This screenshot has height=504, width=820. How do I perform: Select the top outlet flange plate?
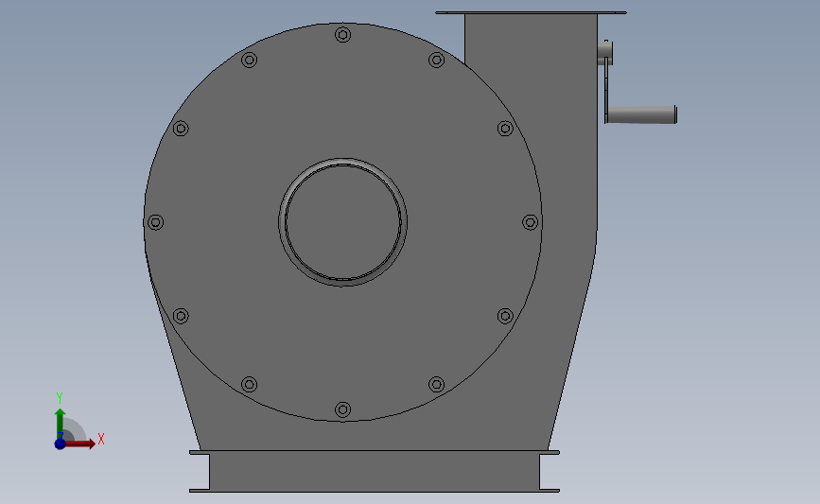point(531,12)
